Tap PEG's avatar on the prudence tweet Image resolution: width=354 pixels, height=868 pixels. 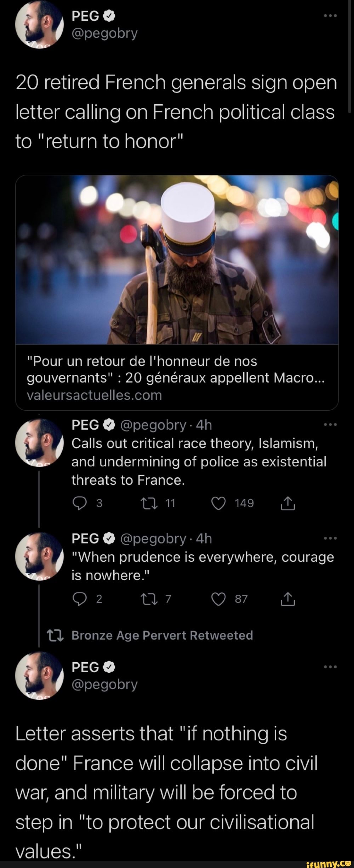[39, 556]
